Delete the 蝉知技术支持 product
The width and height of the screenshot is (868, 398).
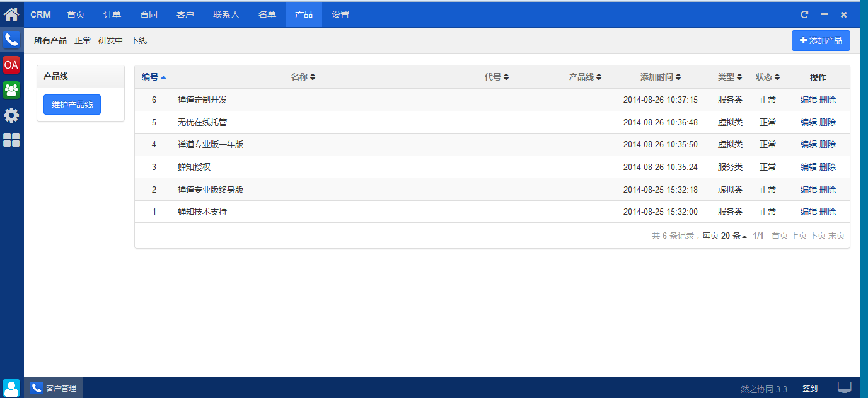(828, 212)
